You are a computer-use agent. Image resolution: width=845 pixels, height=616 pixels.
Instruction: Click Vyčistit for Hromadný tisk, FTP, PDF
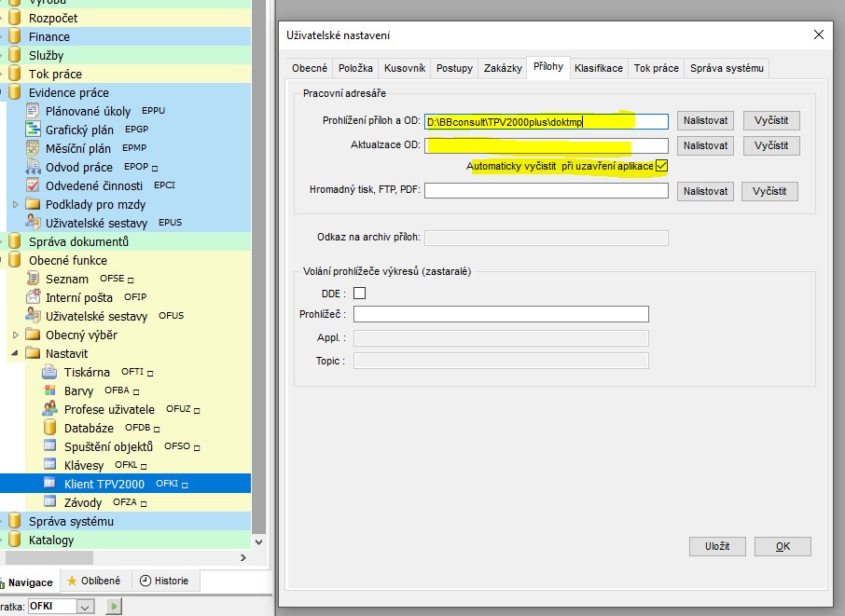(769, 191)
